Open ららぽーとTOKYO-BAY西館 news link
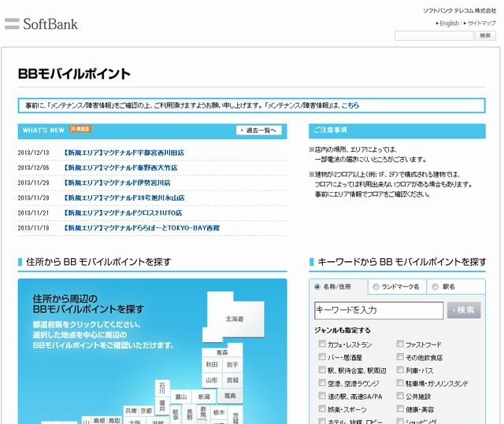Screen dimensions: 504x424 click(x=142, y=228)
